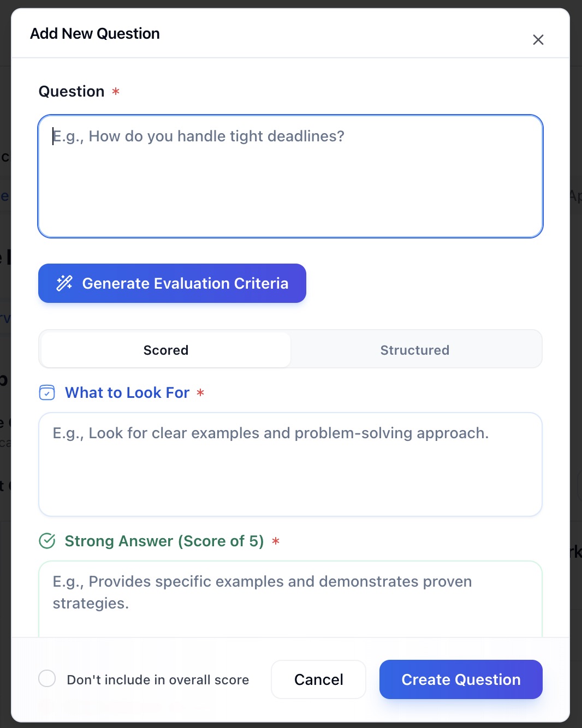The height and width of the screenshot is (728, 582).
Task: Click the green check-circle Strong Answer icon
Action: 47,541
